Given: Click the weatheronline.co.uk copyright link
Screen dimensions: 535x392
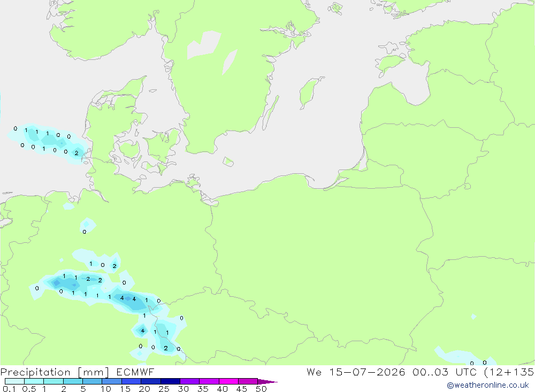Looking at the screenshot, I should point(488,385).
